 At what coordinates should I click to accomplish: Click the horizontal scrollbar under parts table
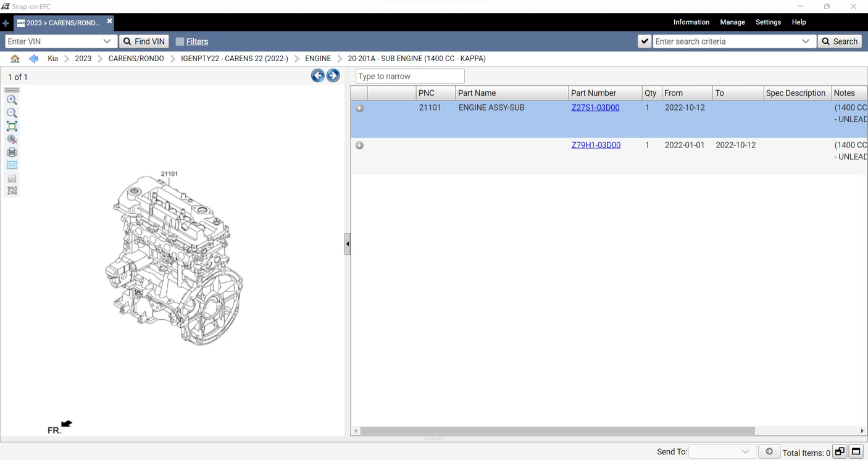557,431
